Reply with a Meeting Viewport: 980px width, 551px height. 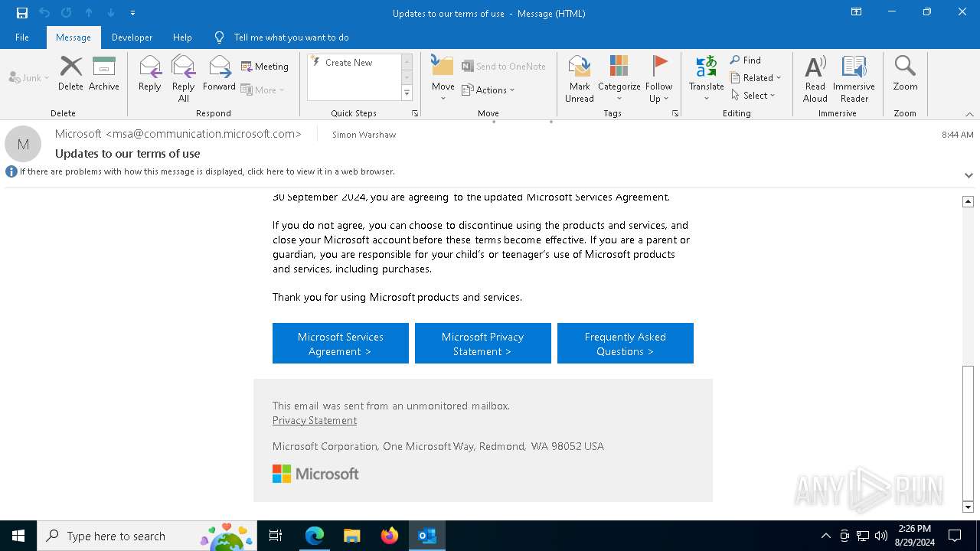click(265, 67)
